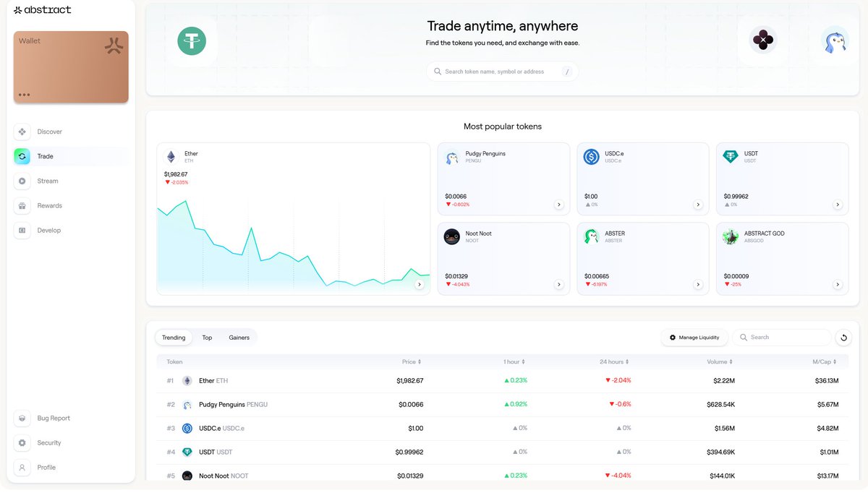The image size is (868, 493).
Task: Click the $36.13M market cap cell
Action: (827, 380)
